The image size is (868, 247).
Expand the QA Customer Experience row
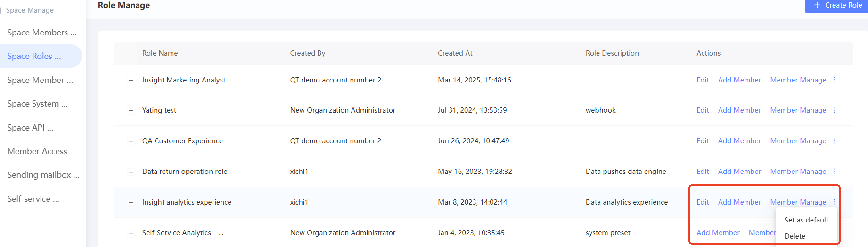tap(131, 141)
